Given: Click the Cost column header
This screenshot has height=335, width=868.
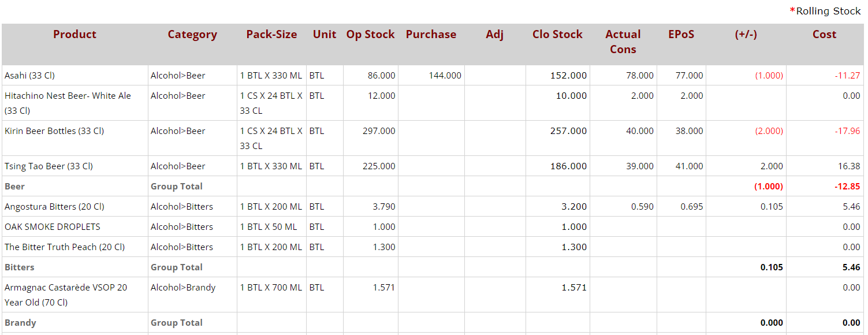Looking at the screenshot, I should point(824,35).
